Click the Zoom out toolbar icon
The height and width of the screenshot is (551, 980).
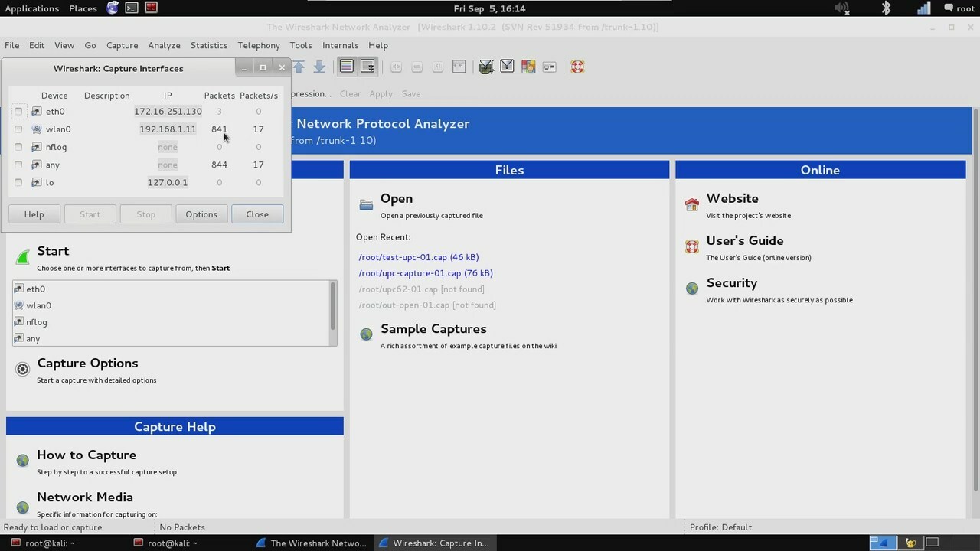pyautogui.click(x=416, y=67)
